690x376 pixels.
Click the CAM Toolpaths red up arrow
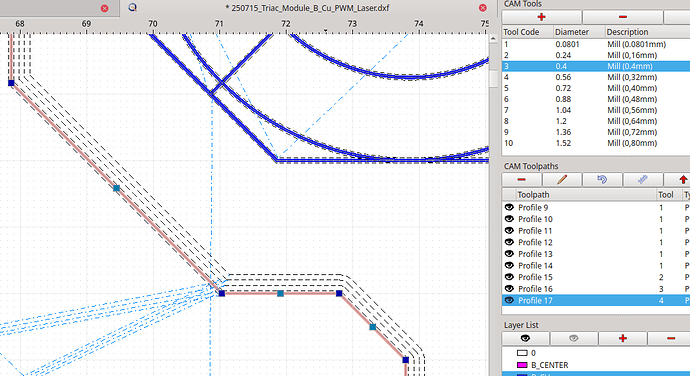coord(683,180)
